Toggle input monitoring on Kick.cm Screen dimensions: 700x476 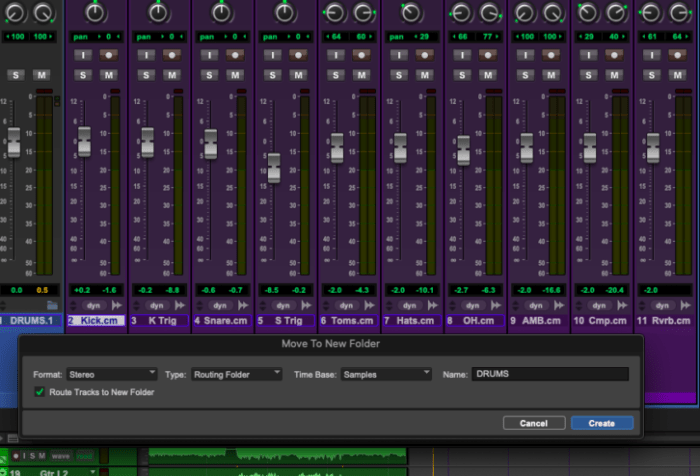(83, 55)
